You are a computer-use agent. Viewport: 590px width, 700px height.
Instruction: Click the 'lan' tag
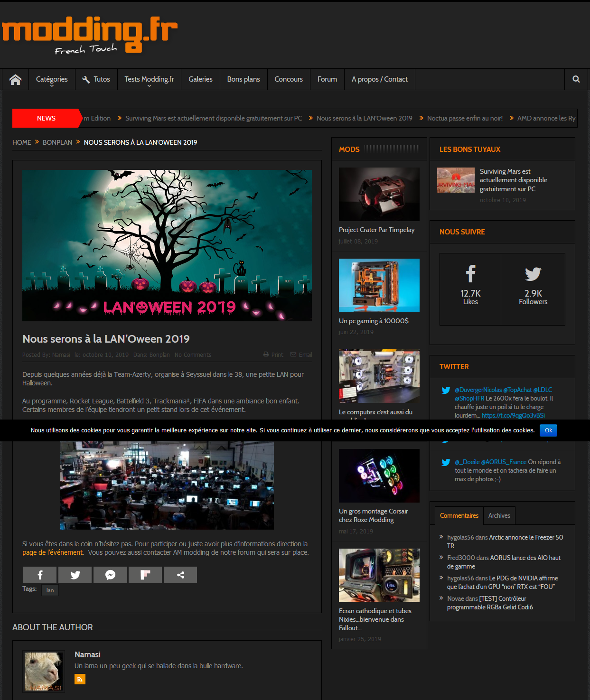pos(50,590)
